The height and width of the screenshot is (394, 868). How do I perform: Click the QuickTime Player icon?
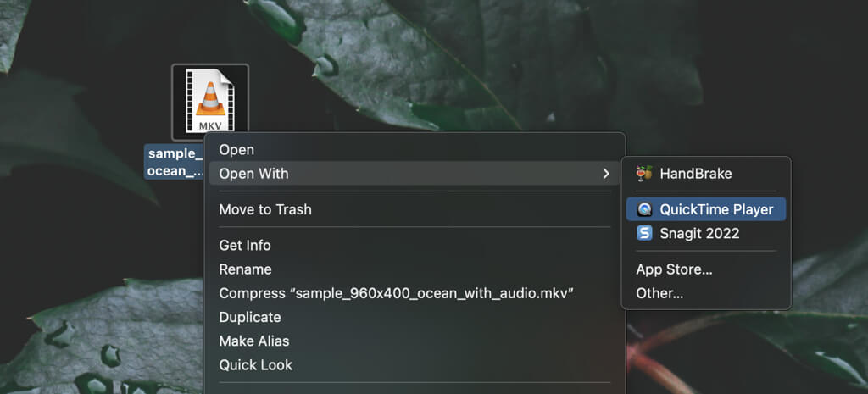(644, 210)
